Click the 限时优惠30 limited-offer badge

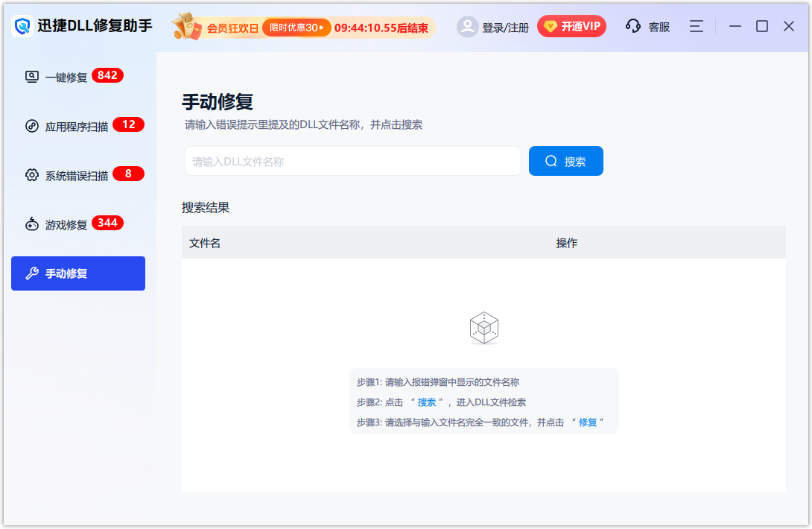pos(296,27)
